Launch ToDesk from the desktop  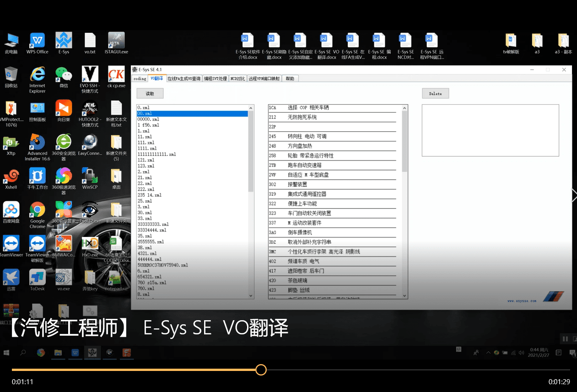point(38,277)
